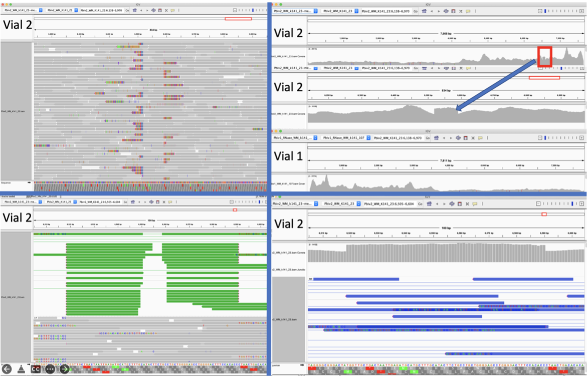Open chromosome dropdown in 7,668 bp coverage window
This screenshot has height=378, width=588.
click(x=340, y=11)
